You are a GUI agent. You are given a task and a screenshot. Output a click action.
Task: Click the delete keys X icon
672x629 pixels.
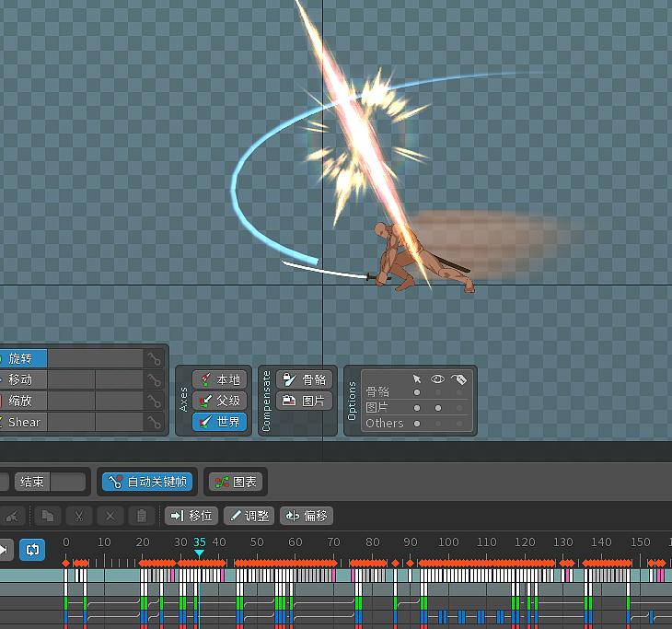click(110, 516)
